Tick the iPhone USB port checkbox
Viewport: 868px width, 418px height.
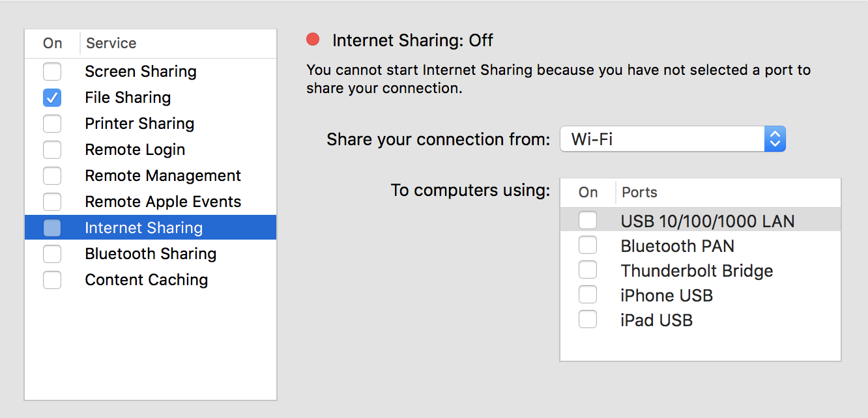click(588, 295)
